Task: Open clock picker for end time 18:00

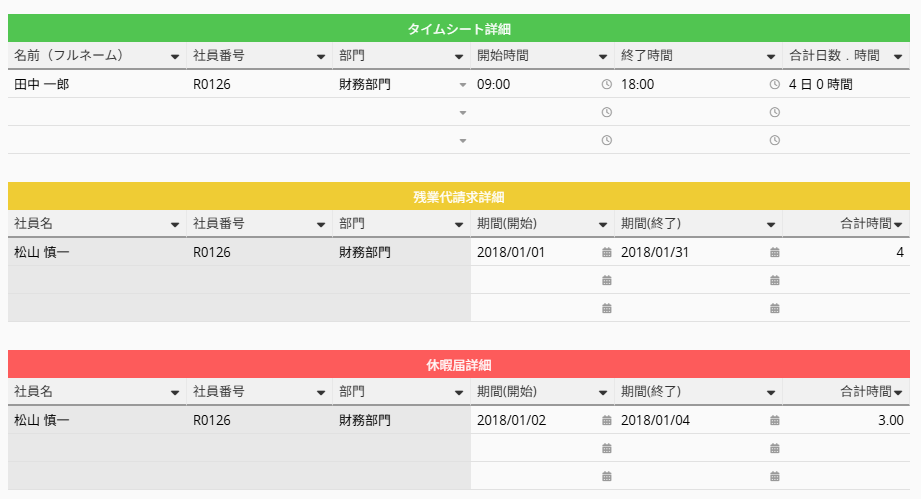Action: pos(774,85)
